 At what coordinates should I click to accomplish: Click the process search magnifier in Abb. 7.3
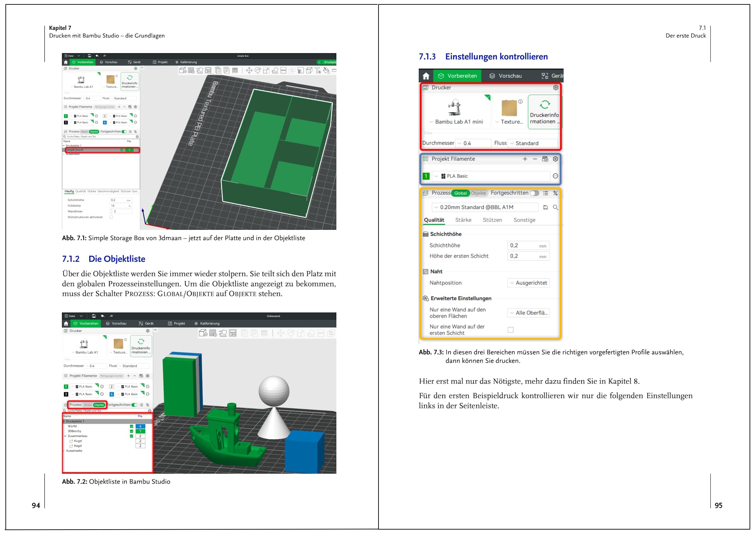pyautogui.click(x=555, y=207)
